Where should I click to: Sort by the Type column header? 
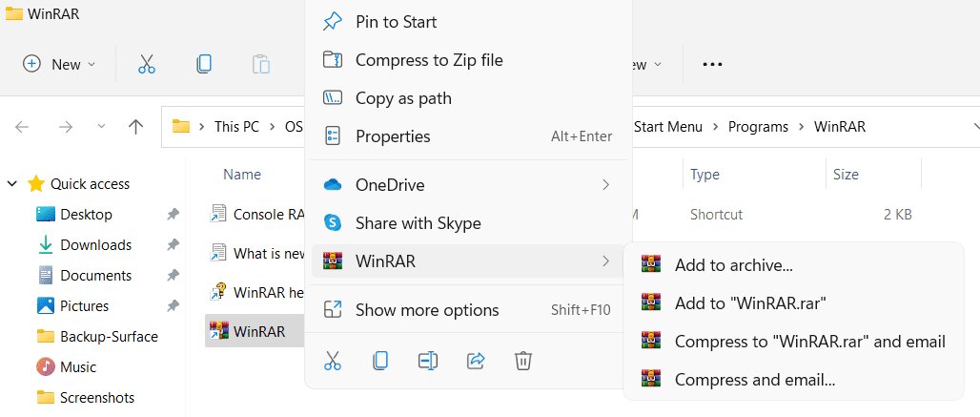point(704,175)
